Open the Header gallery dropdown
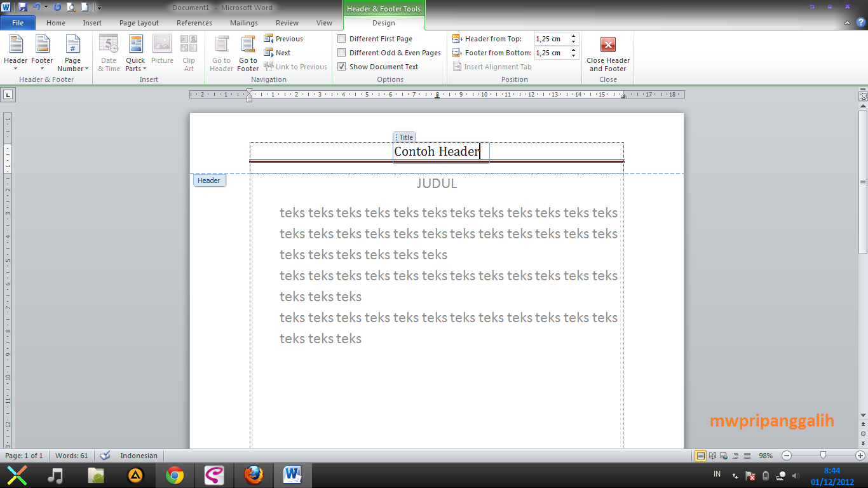Viewport: 868px width, 488px height. 16,53
